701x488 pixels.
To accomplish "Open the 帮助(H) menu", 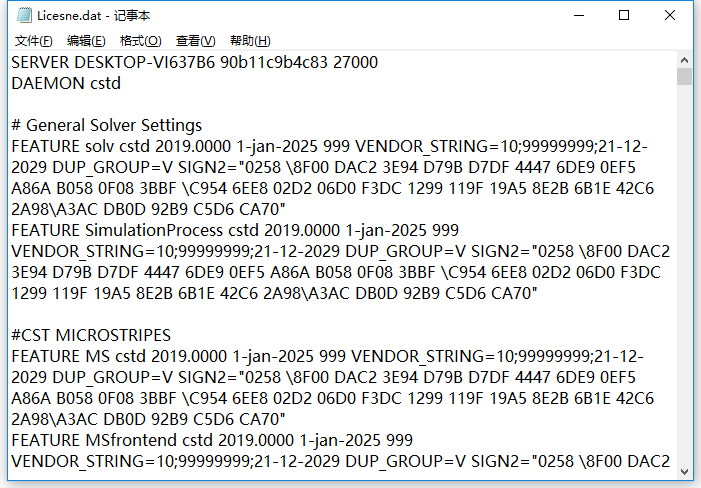I will (250, 41).
